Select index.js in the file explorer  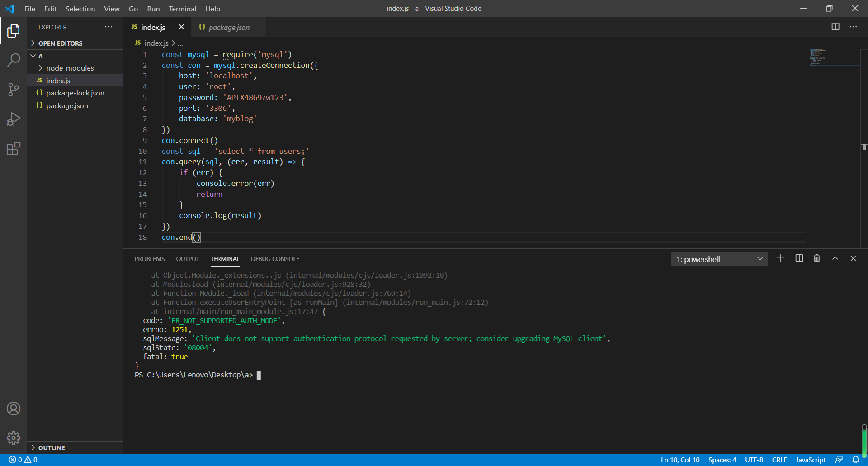click(75, 81)
